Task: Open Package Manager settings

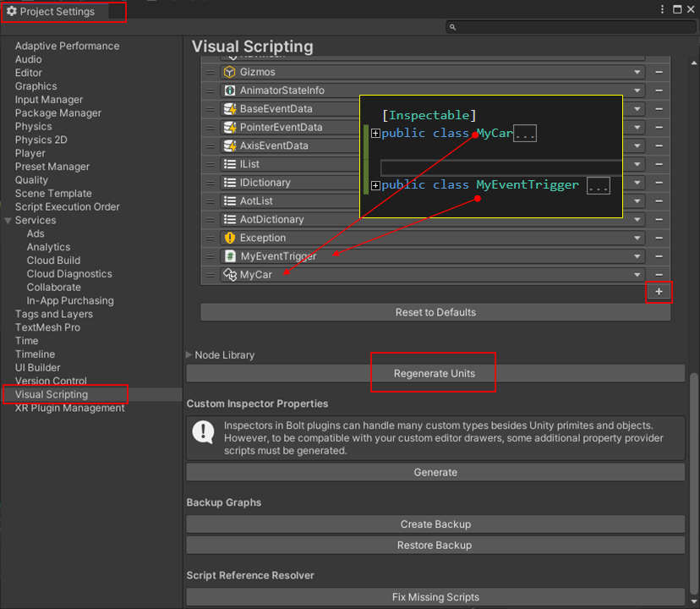Action: click(x=58, y=113)
